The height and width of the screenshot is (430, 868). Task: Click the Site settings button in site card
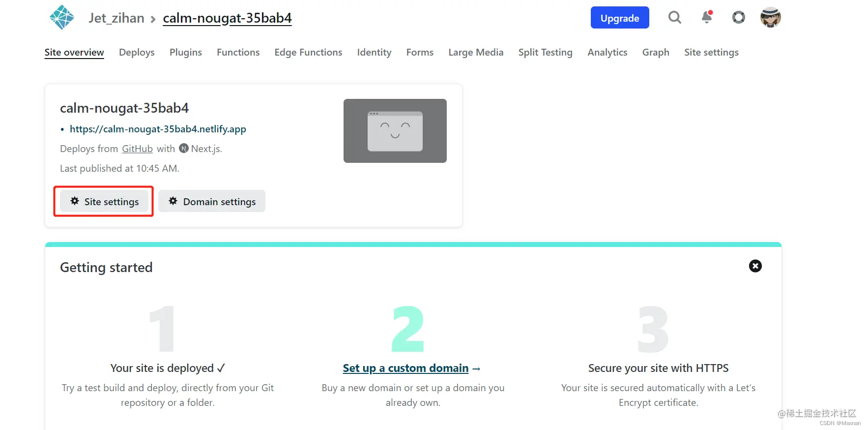coord(104,201)
